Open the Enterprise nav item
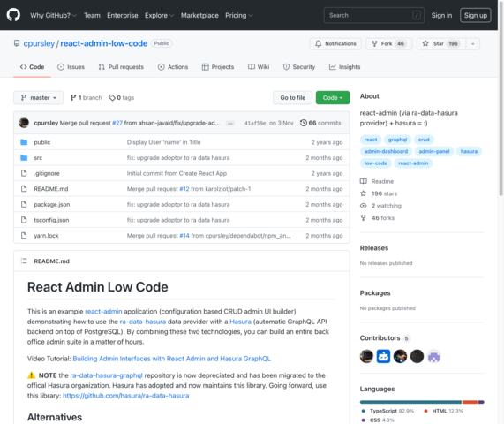 123,15
